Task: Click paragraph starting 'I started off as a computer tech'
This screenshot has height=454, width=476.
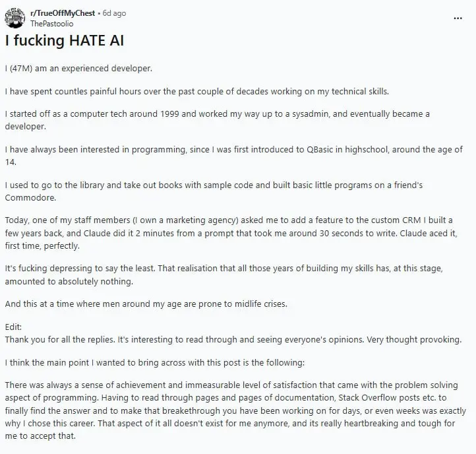Action: click(x=218, y=120)
